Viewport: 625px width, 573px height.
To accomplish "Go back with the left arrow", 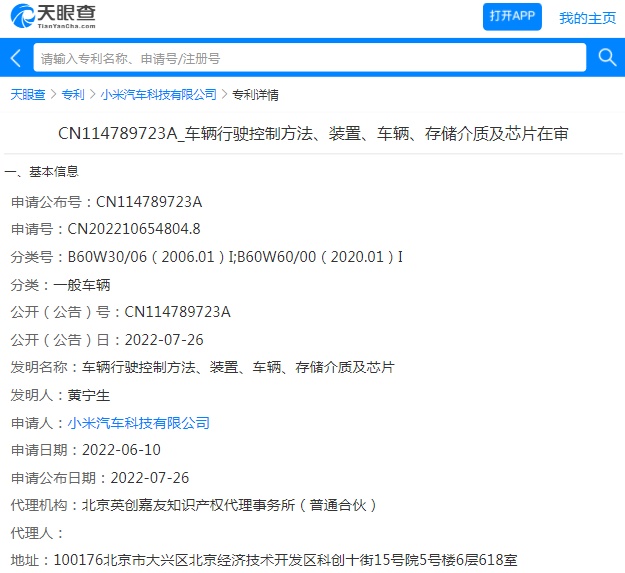I will tap(16, 58).
